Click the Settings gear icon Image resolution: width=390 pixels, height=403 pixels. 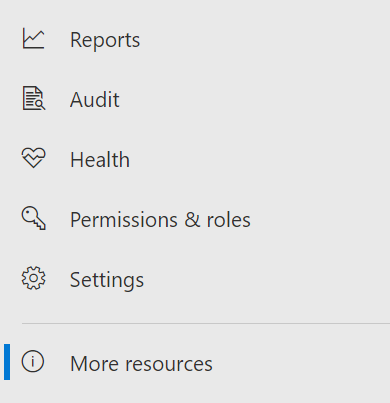pyautogui.click(x=33, y=278)
